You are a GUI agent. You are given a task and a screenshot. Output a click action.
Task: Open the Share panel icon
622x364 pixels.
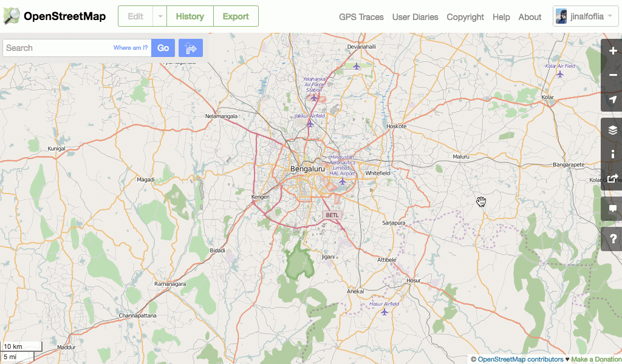click(613, 178)
